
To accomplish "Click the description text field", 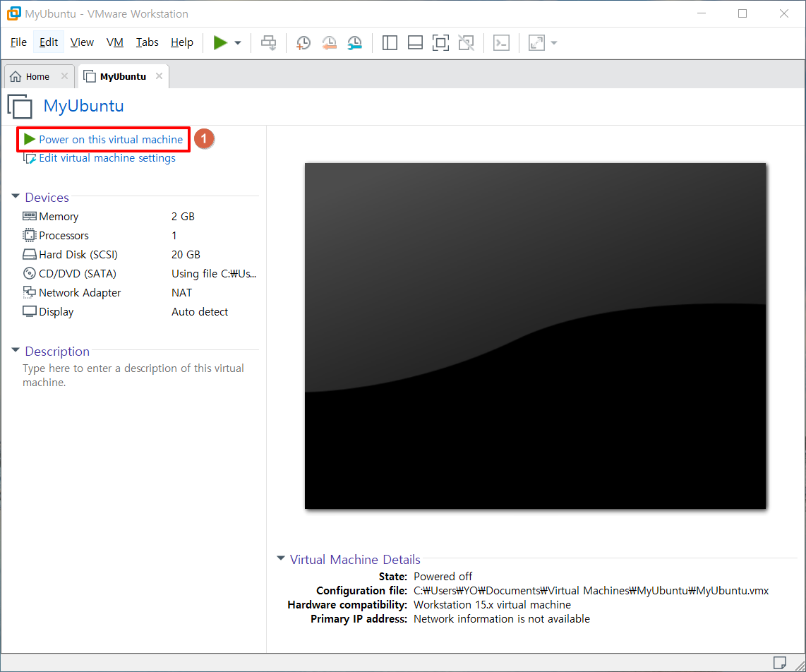I will [x=133, y=376].
